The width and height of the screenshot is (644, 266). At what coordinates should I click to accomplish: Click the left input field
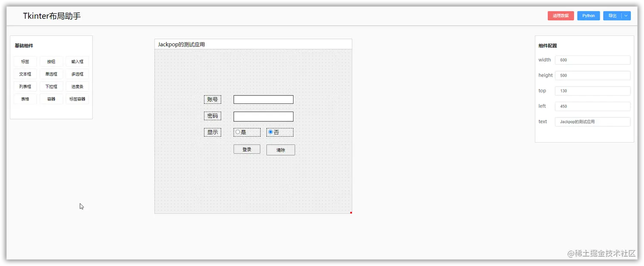[x=592, y=106]
